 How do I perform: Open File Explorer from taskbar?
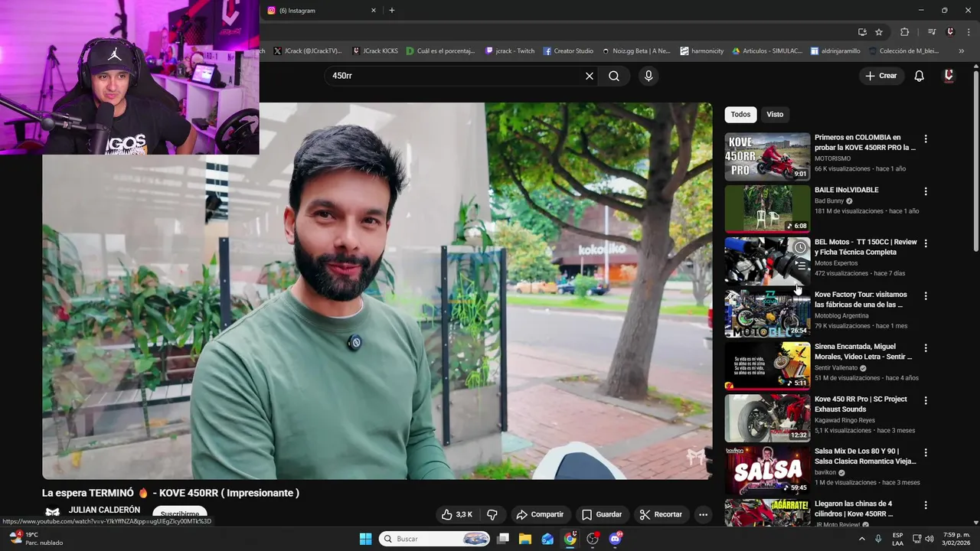click(525, 539)
